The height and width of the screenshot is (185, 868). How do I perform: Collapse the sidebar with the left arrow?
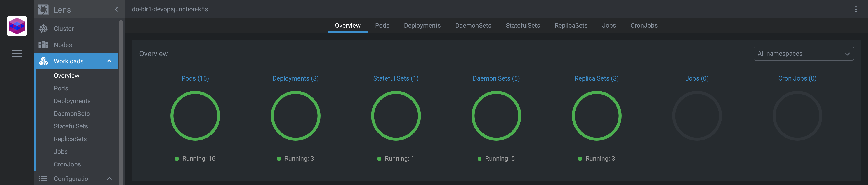(116, 9)
